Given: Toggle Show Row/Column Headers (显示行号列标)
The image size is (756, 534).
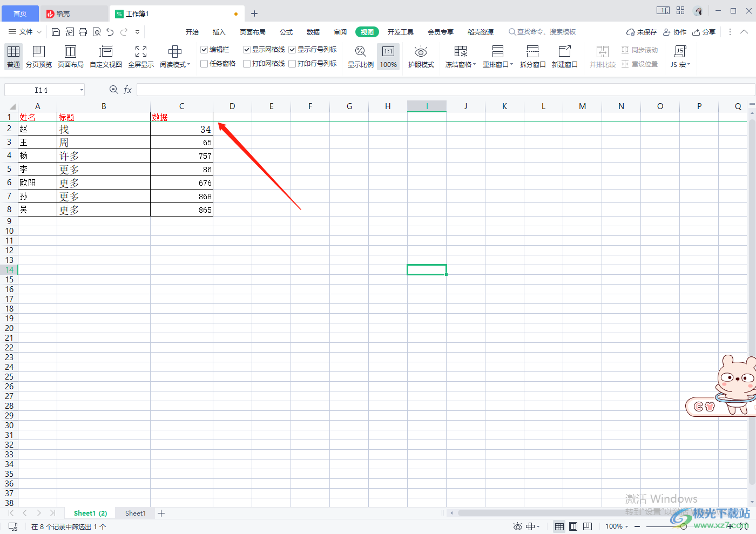Looking at the screenshot, I should point(292,50).
